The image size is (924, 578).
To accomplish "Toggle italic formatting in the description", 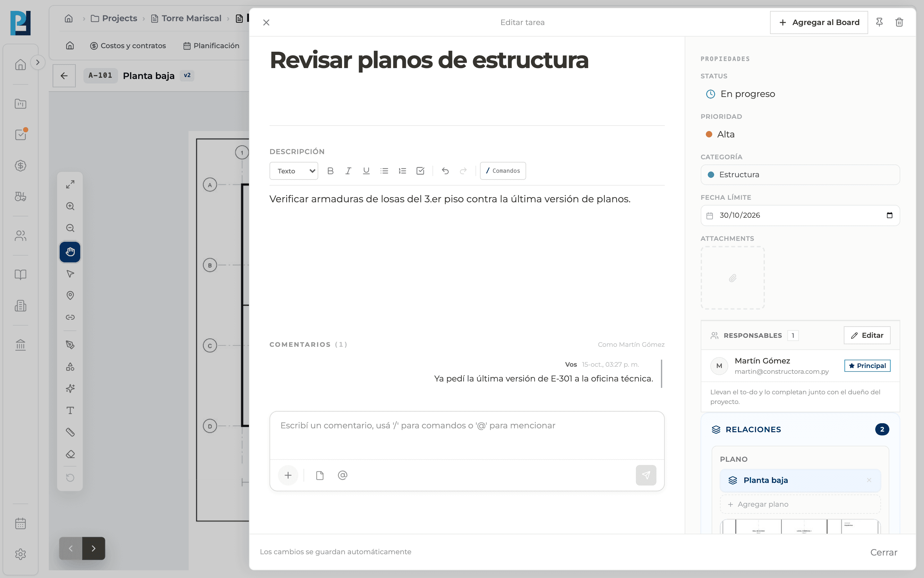I will [x=348, y=171].
